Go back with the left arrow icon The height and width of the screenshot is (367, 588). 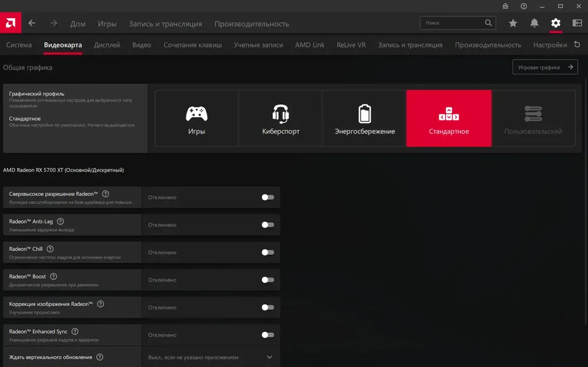pos(32,24)
